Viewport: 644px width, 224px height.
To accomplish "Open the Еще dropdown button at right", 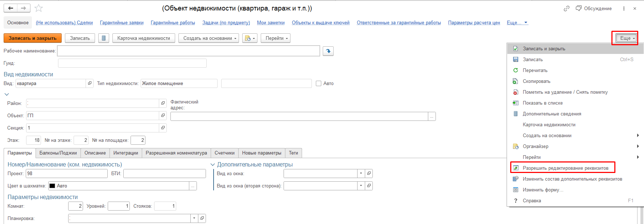I will click(x=627, y=38).
